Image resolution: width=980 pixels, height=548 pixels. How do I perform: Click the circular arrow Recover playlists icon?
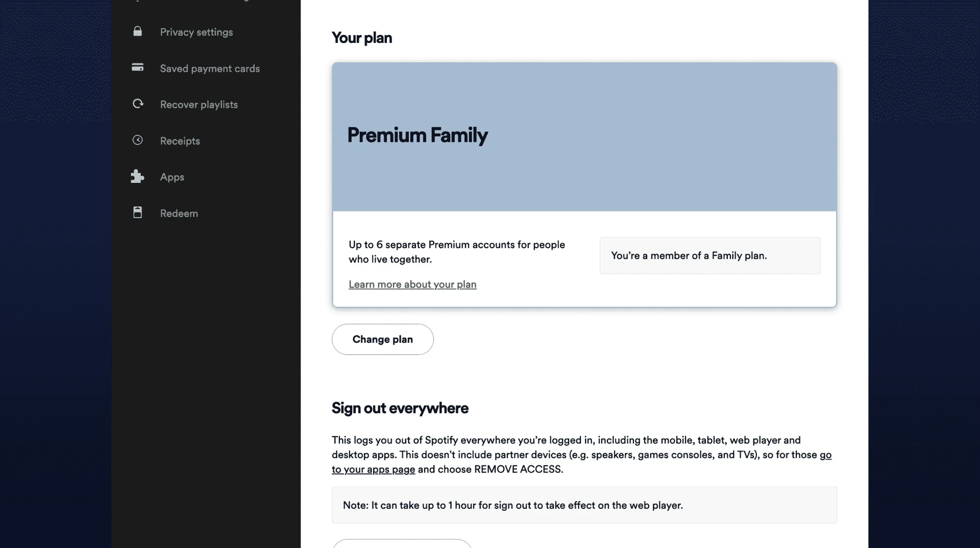[138, 104]
